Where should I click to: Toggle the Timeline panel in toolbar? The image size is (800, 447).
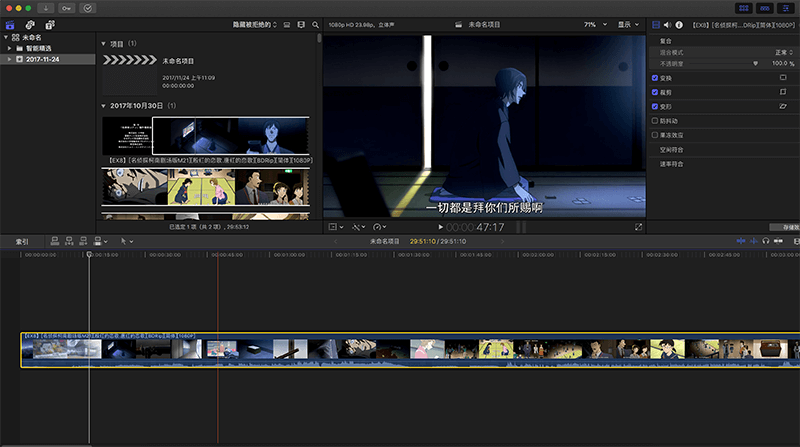764,8
